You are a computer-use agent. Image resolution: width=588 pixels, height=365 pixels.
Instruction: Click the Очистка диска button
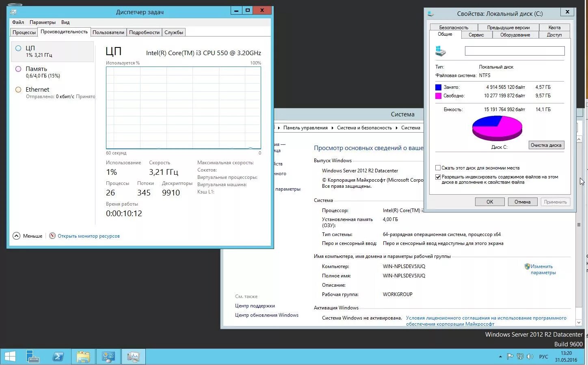pos(546,145)
